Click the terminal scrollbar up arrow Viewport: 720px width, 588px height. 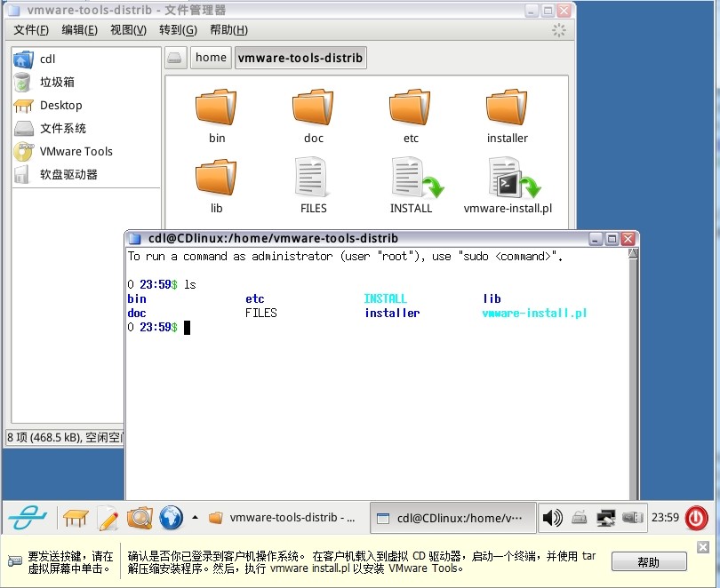(633, 253)
